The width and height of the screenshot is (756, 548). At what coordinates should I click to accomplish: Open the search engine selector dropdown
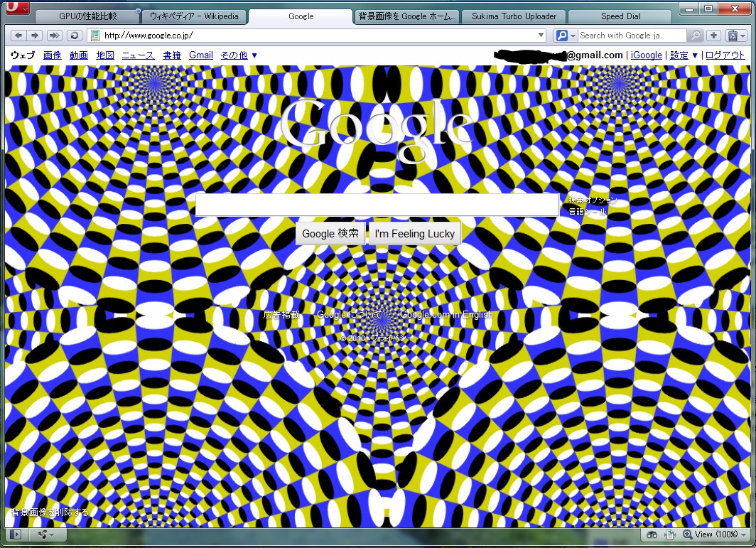[x=566, y=36]
